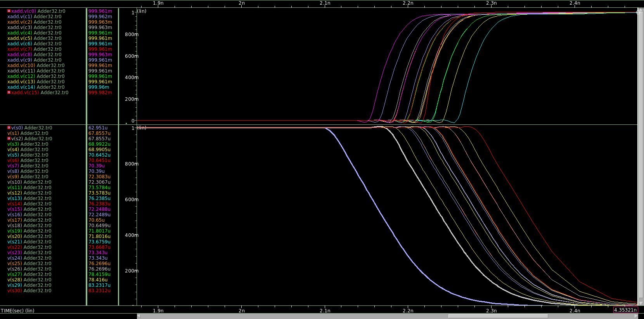The width and height of the screenshot is (644, 319).
Task: Select signal v(s8) in the lower list
Action: [x=28, y=171]
